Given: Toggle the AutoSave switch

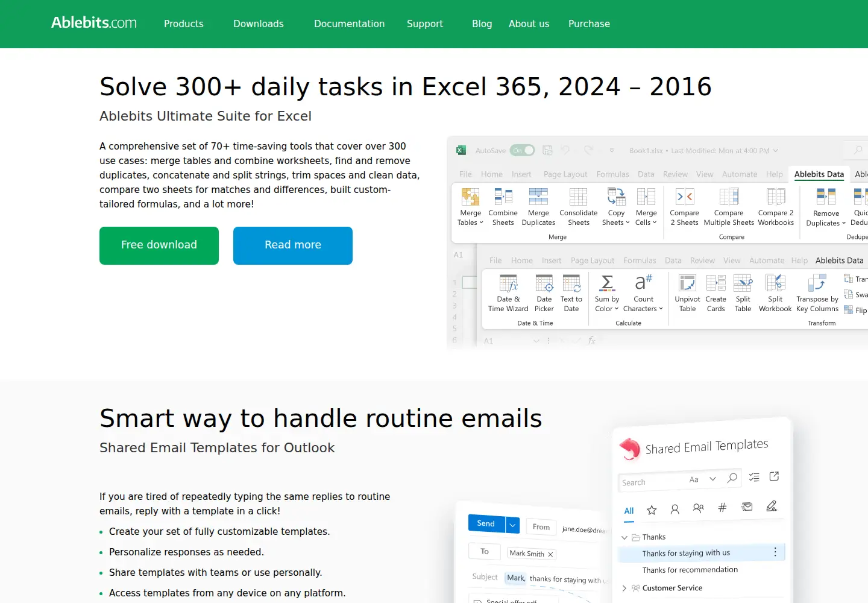Looking at the screenshot, I should 522,150.
